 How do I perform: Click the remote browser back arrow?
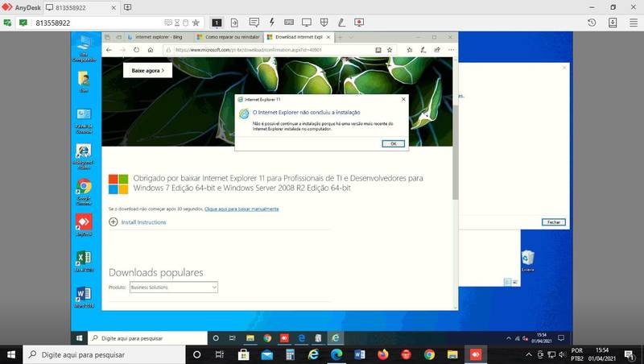(109, 50)
